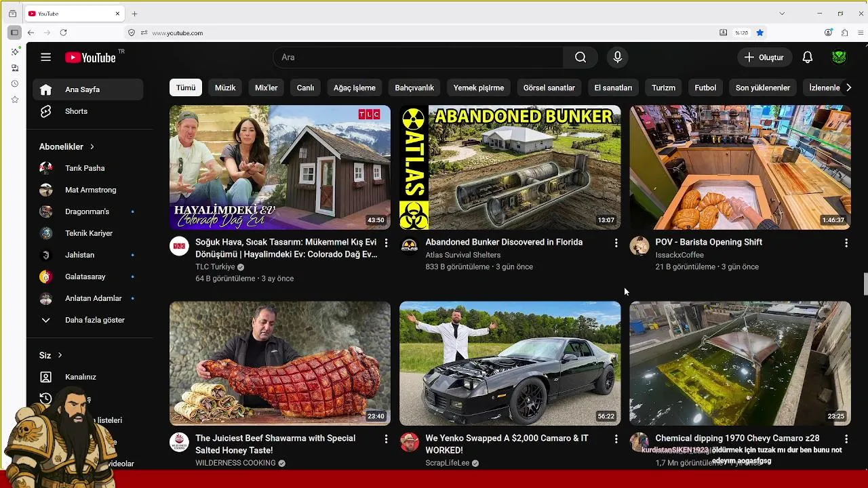
Task: Open more options for Chemical dipping video
Action: click(846, 439)
